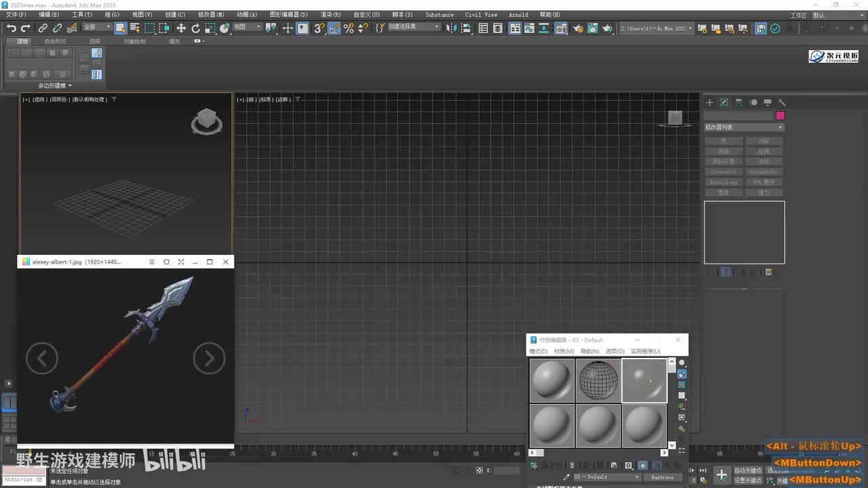868x488 pixels.
Task: Open the 渲染(R) rendering menu
Action: coord(330,14)
